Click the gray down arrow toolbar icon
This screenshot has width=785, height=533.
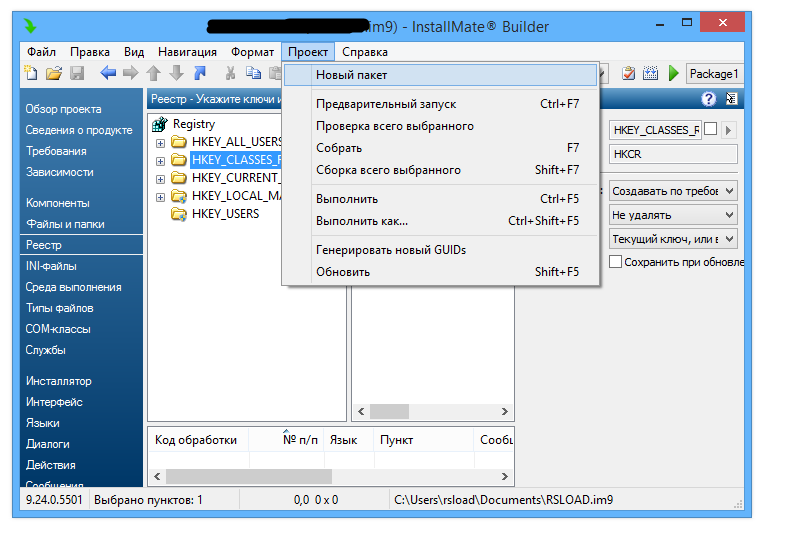tap(176, 74)
